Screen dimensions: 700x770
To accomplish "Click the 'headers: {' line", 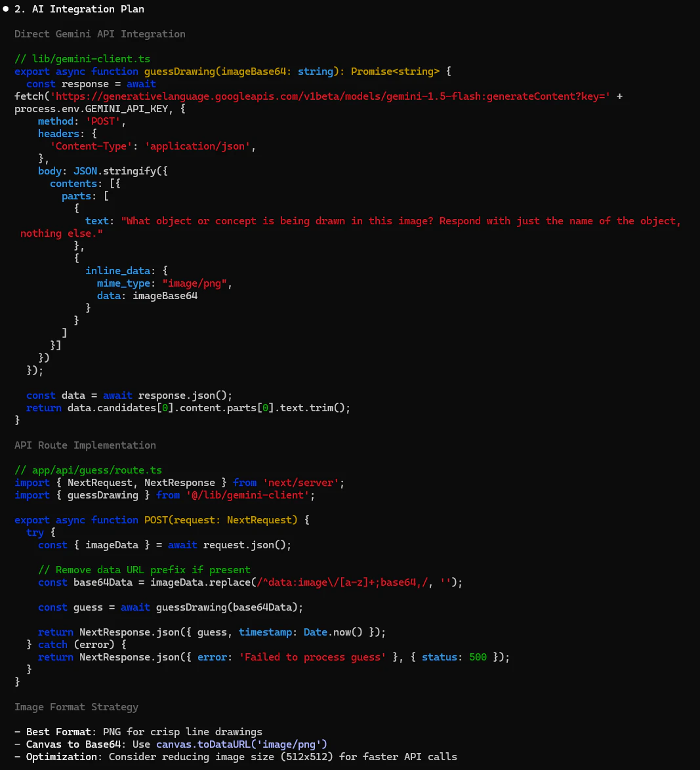I will [x=68, y=134].
